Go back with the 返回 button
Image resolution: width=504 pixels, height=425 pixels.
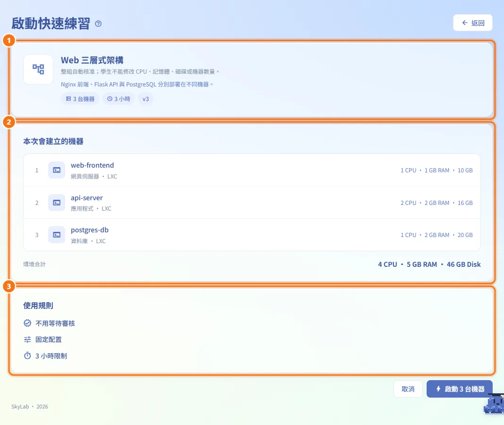(472, 23)
